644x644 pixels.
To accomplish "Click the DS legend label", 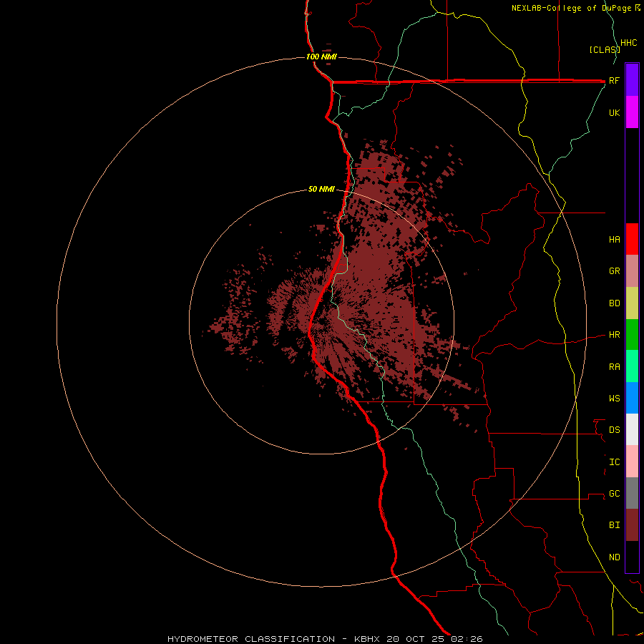I will tap(615, 429).
